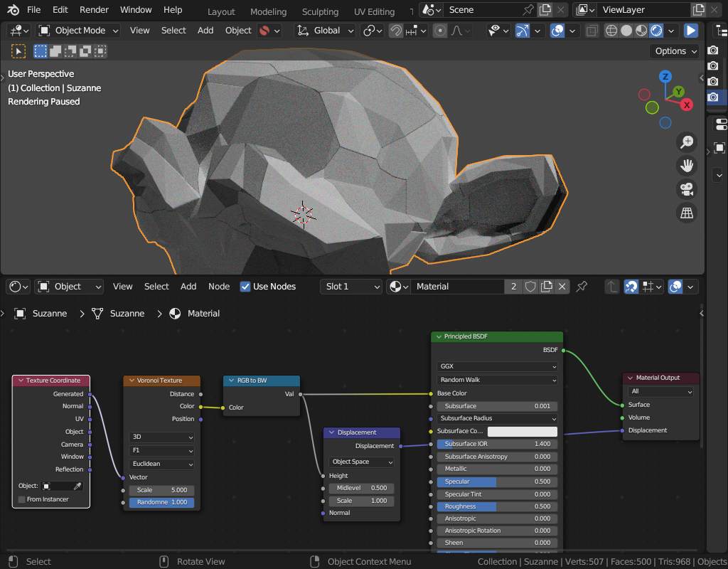Screen dimensions: 728x569
Task: Pin the node editor material
Action: [x=582, y=287]
